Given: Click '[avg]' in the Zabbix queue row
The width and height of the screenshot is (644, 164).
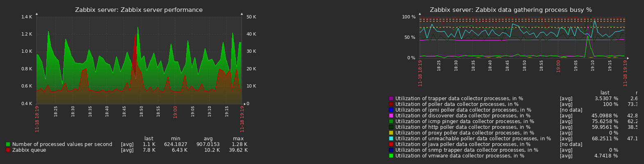Looking at the screenshot, I should (127, 150).
